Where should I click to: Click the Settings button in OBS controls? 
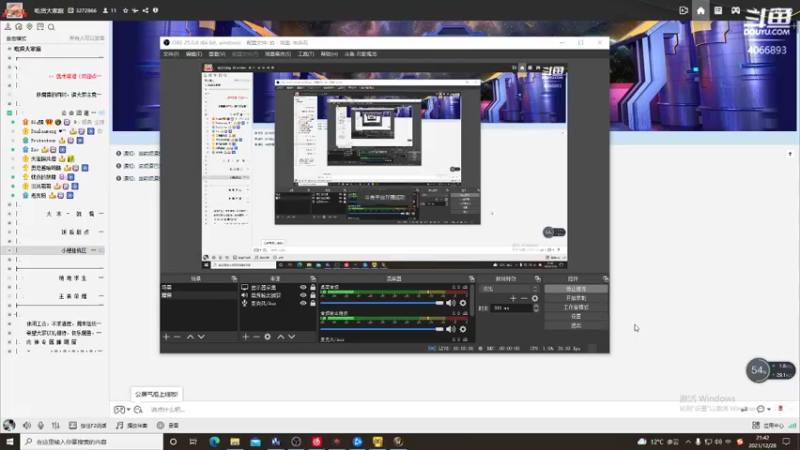[576, 316]
